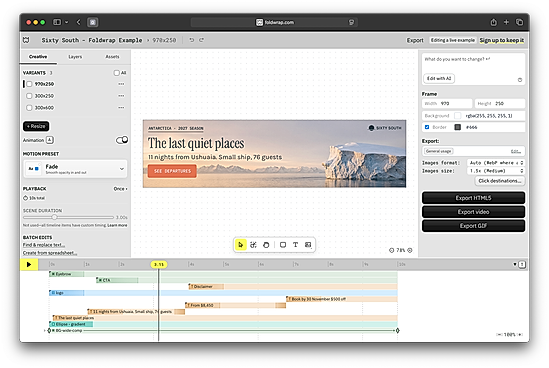Screen dimensions: 549x368
Task: Select the text tool
Action: (x=296, y=245)
